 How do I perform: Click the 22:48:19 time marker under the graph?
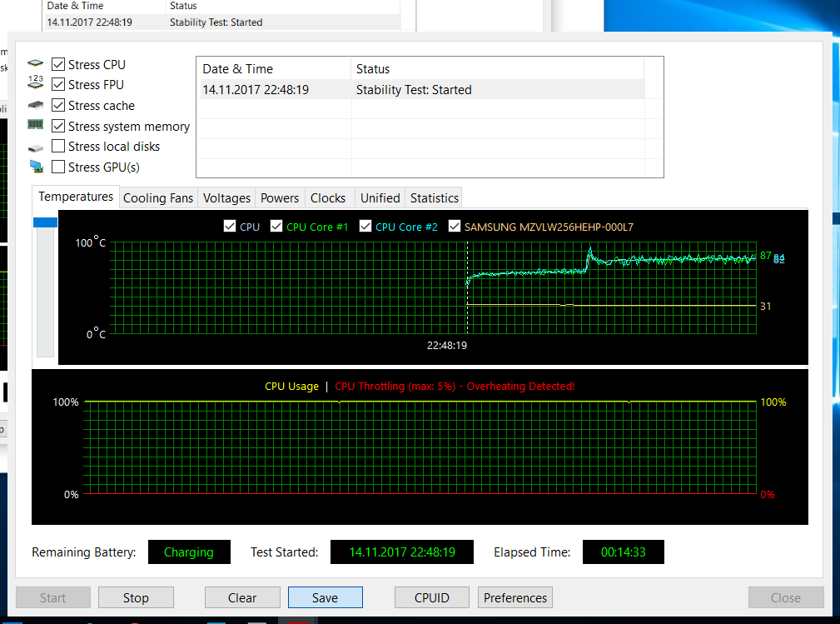coord(447,345)
